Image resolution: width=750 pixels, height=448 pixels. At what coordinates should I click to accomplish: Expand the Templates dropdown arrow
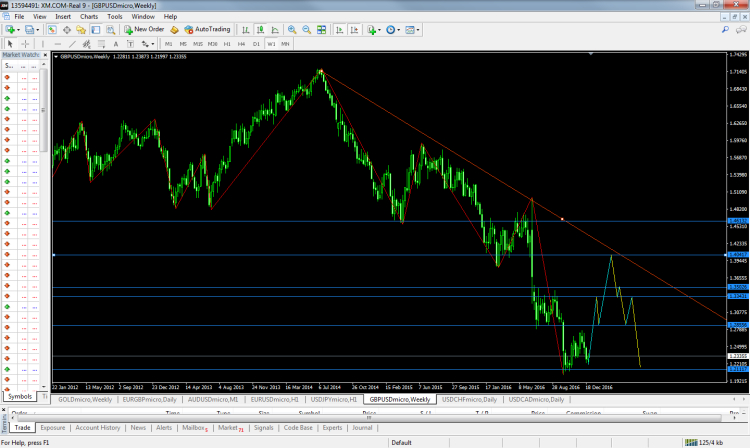click(x=418, y=30)
